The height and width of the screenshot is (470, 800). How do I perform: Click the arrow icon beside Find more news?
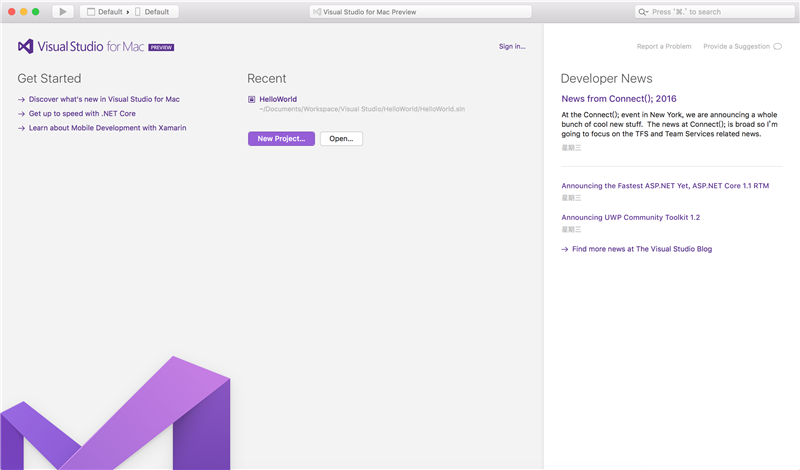(x=565, y=250)
